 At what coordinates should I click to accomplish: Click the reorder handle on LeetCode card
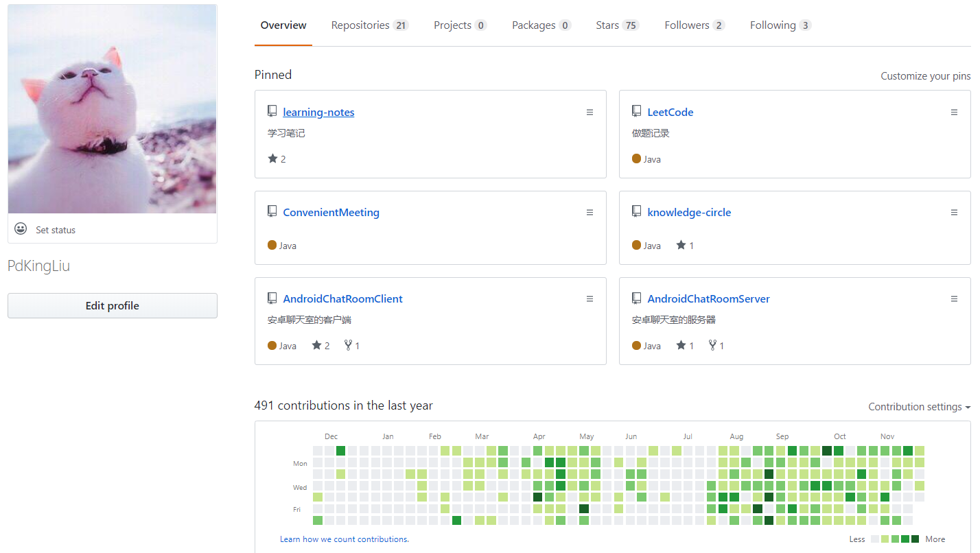[954, 112]
